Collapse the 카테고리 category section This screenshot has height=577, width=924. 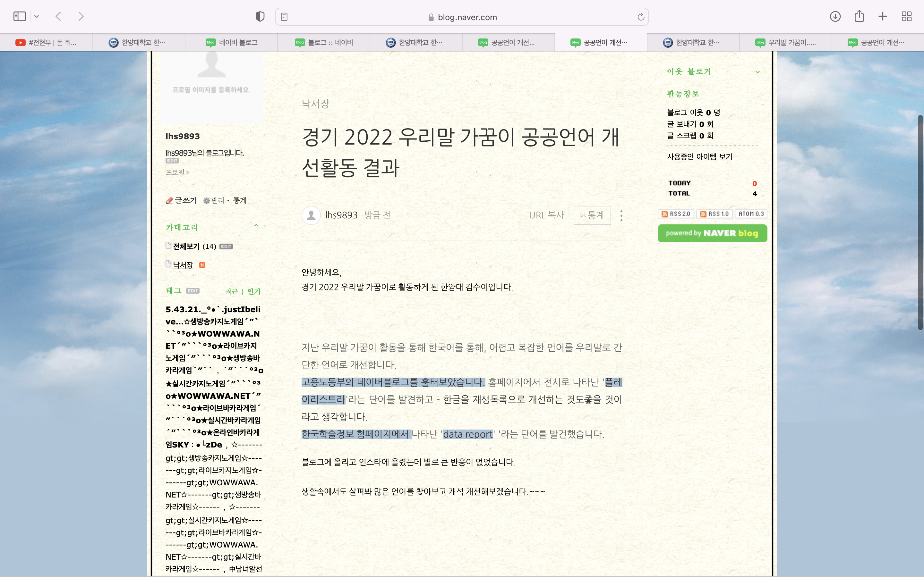256,226
